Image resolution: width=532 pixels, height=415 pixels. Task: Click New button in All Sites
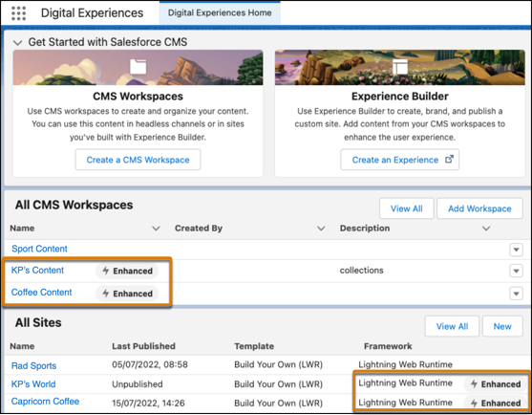502,326
